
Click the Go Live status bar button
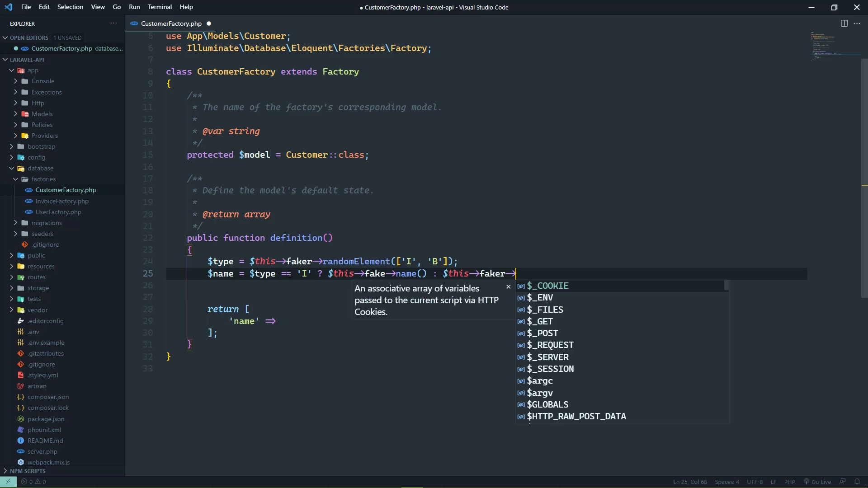[817, 482]
